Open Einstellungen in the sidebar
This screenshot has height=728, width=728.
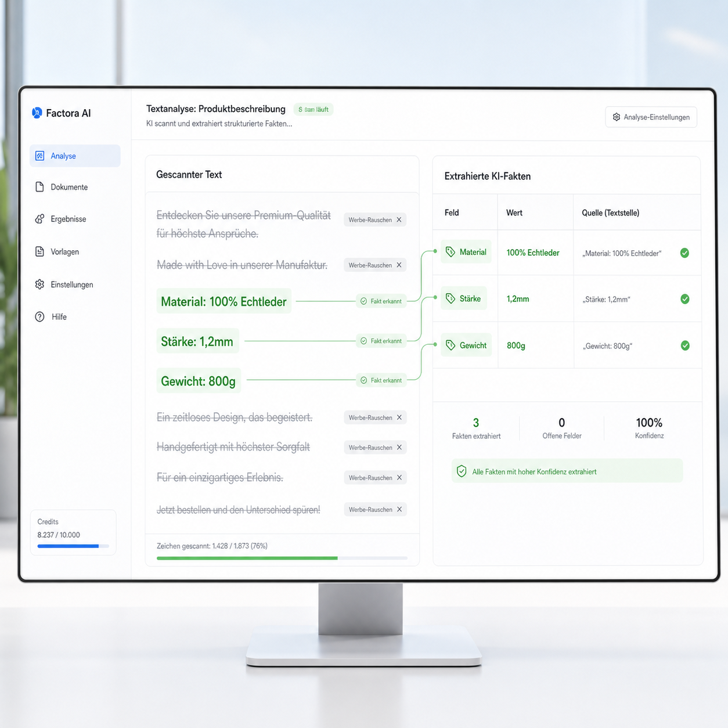coord(64,284)
